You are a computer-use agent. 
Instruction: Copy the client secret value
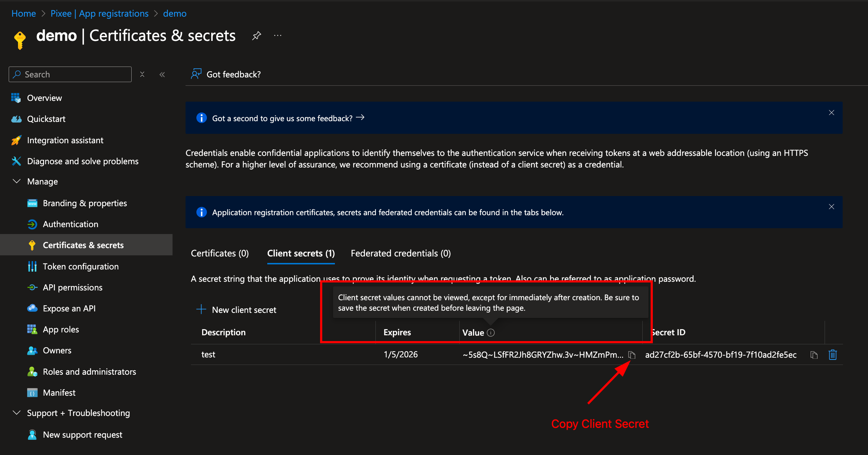pyautogui.click(x=632, y=355)
